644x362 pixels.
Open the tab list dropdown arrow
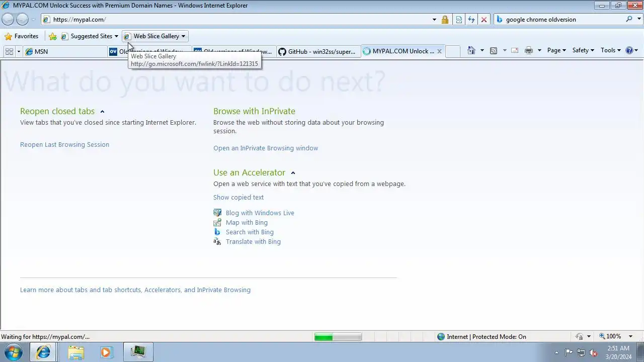[x=19, y=51]
